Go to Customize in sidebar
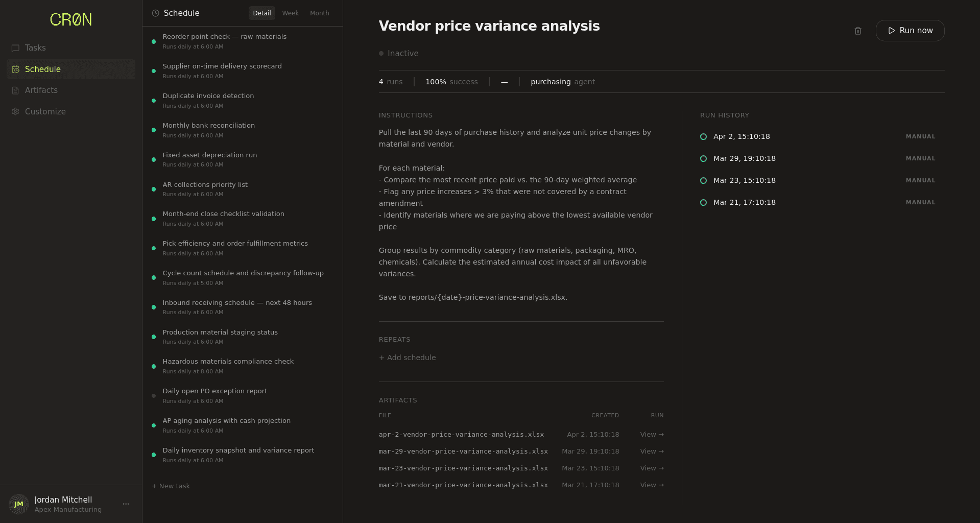Screen dimensions: 980x523 point(71,112)
